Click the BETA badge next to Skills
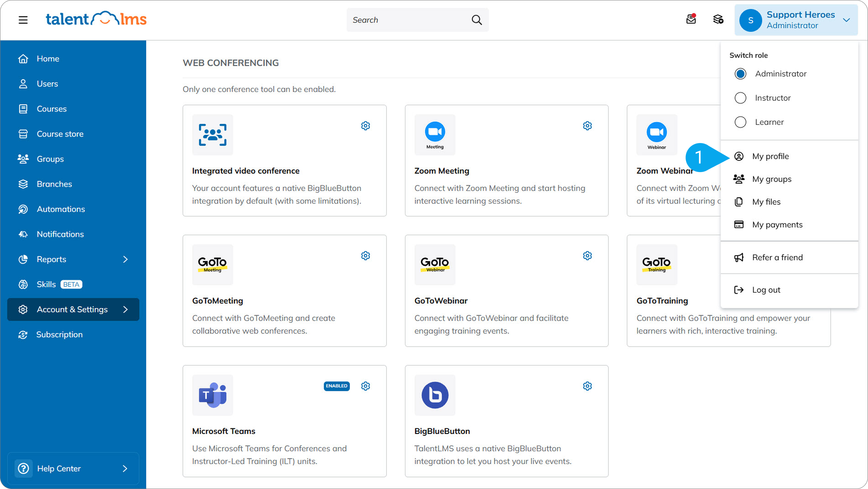The width and height of the screenshot is (868, 489). pos(71,284)
